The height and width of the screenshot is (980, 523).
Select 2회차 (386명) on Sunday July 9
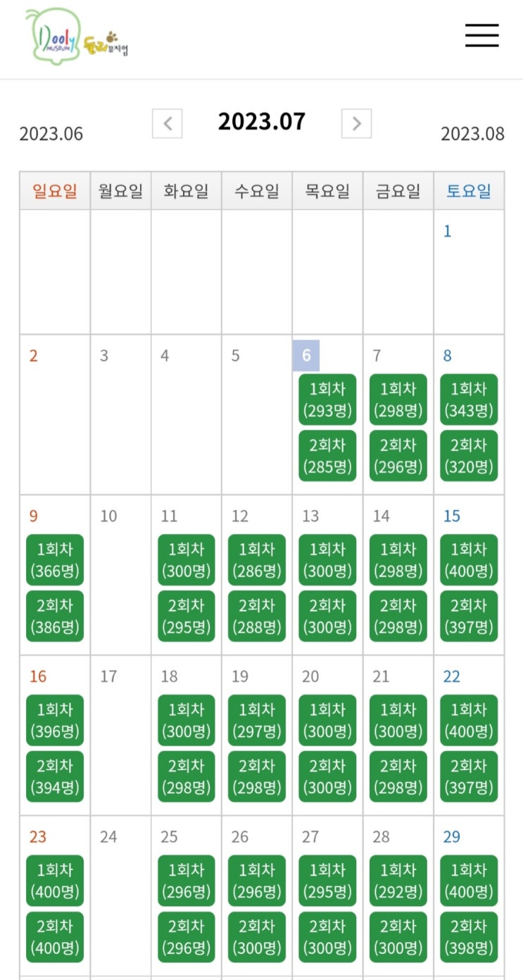(x=55, y=616)
